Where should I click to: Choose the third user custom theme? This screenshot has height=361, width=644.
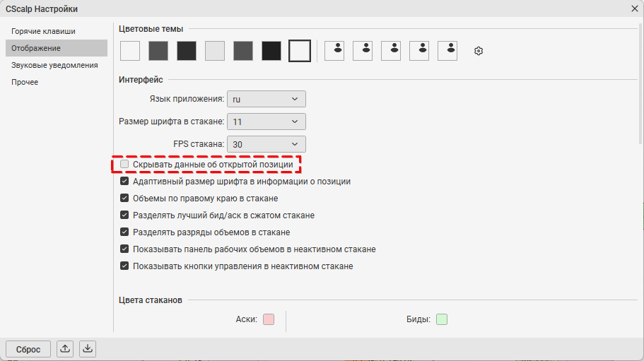coord(391,51)
